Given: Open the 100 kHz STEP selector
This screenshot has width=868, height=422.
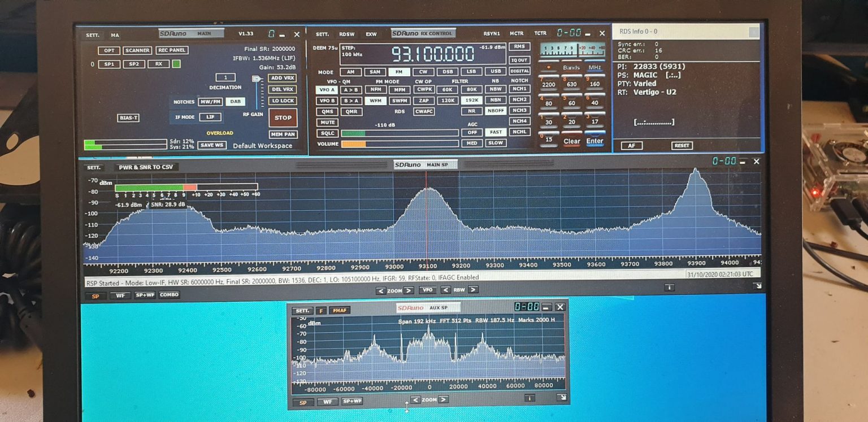Looking at the screenshot, I should click(350, 50).
